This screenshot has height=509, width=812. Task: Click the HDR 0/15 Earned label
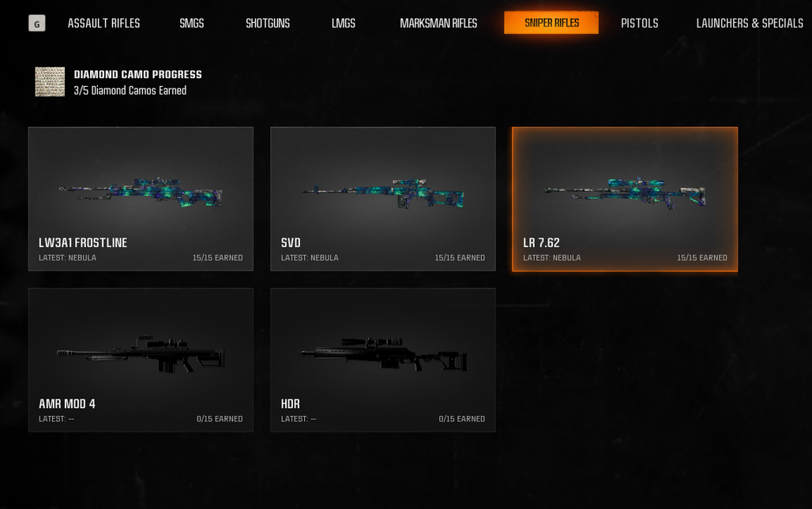point(461,419)
